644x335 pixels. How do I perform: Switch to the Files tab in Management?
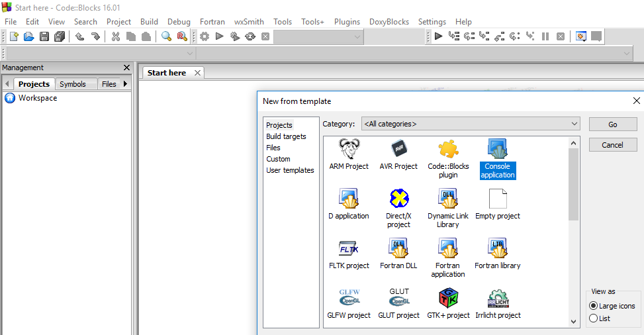click(x=109, y=84)
